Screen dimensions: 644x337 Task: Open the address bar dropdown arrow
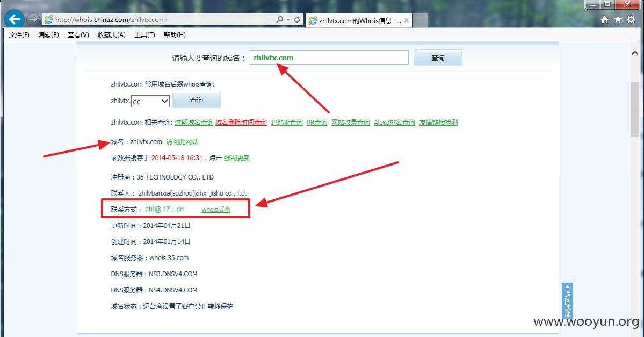(288, 19)
